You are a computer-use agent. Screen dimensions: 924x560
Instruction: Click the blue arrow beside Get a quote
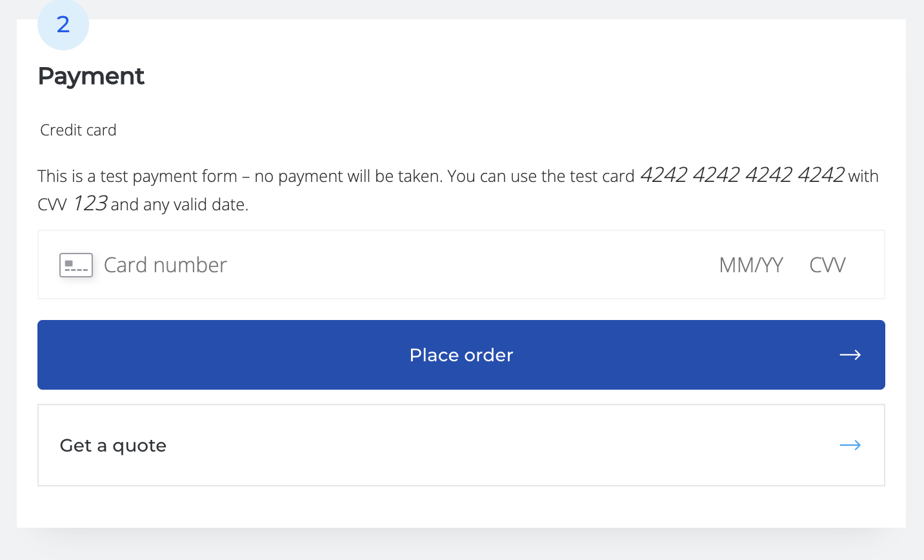pos(850,445)
